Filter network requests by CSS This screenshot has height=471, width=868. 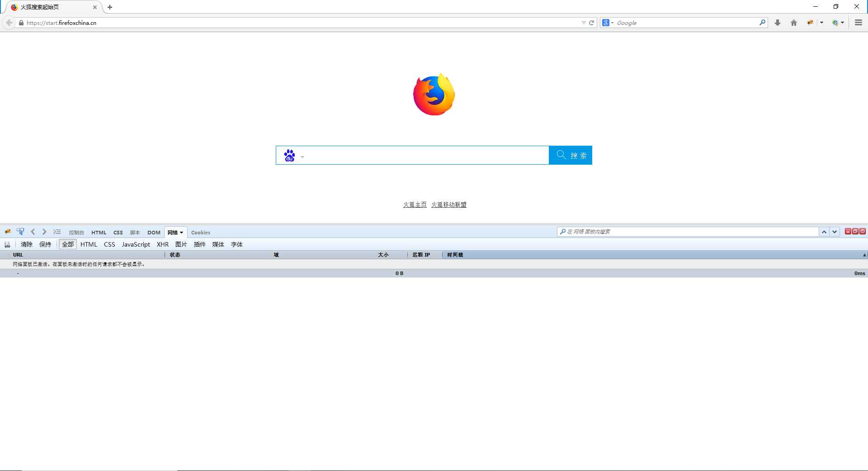point(109,244)
